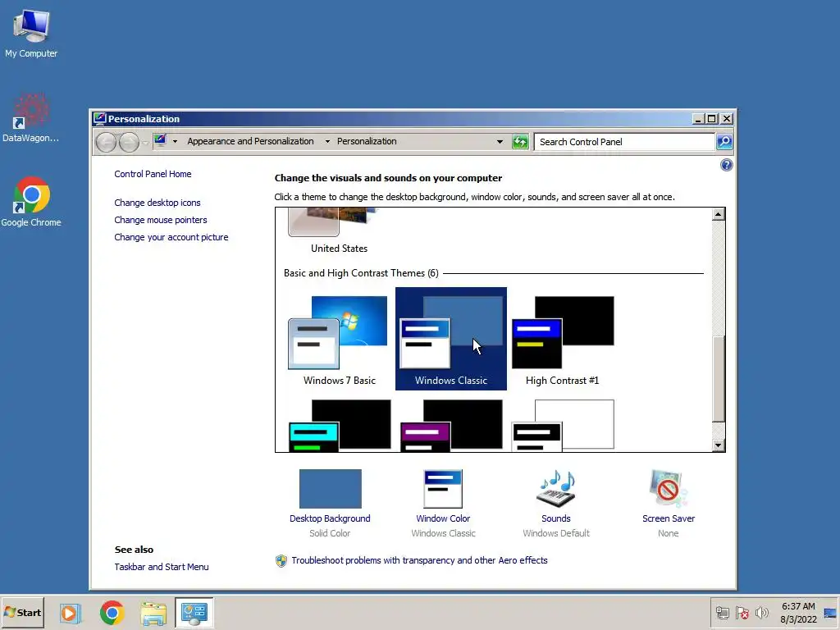The width and height of the screenshot is (840, 630).
Task: Expand dropdown arrow before Appearance and Personalization
Action: point(176,141)
